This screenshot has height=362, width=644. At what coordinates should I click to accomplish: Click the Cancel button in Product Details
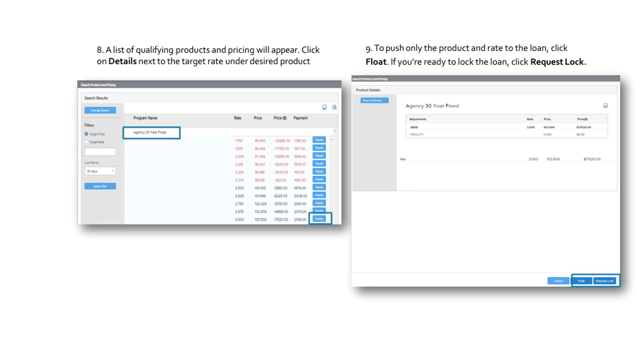click(558, 281)
